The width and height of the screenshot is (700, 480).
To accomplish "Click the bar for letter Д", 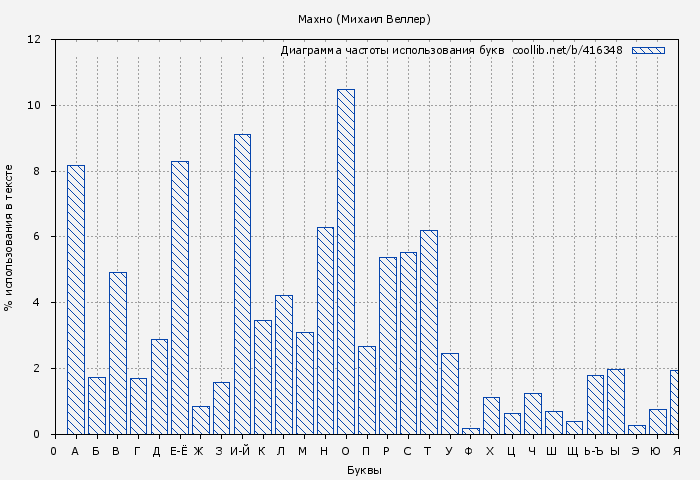I will 159,386.
